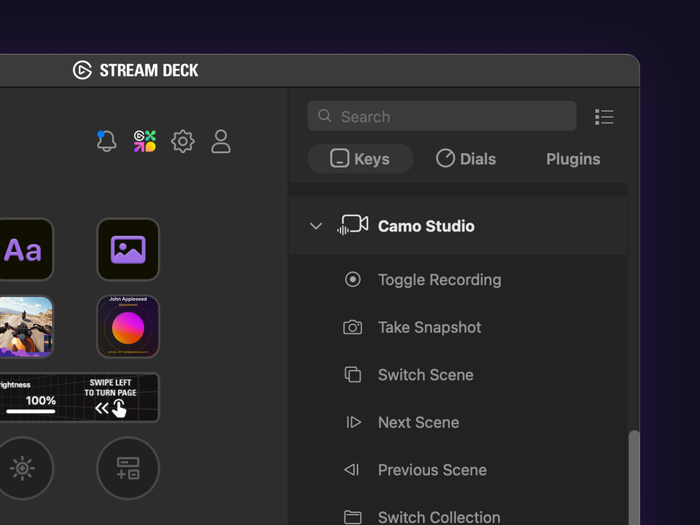The height and width of the screenshot is (525, 700).
Task: Select the purple Aa text key
Action: (x=22, y=250)
